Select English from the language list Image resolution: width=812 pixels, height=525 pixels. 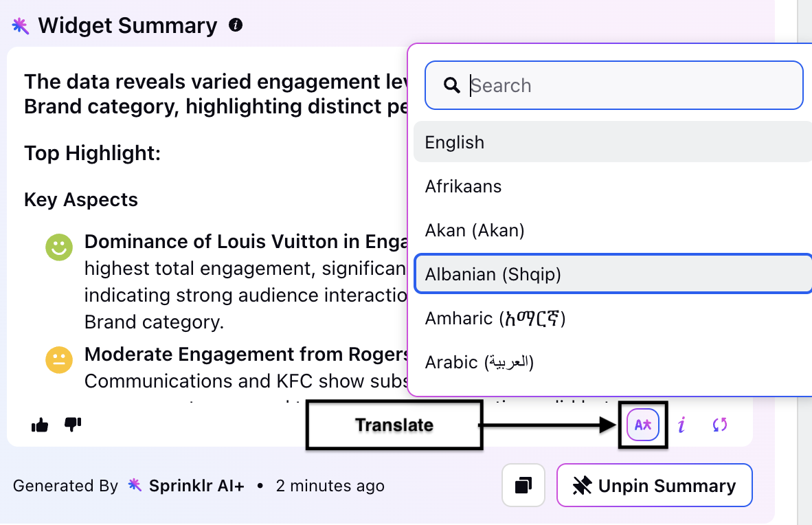click(x=613, y=142)
